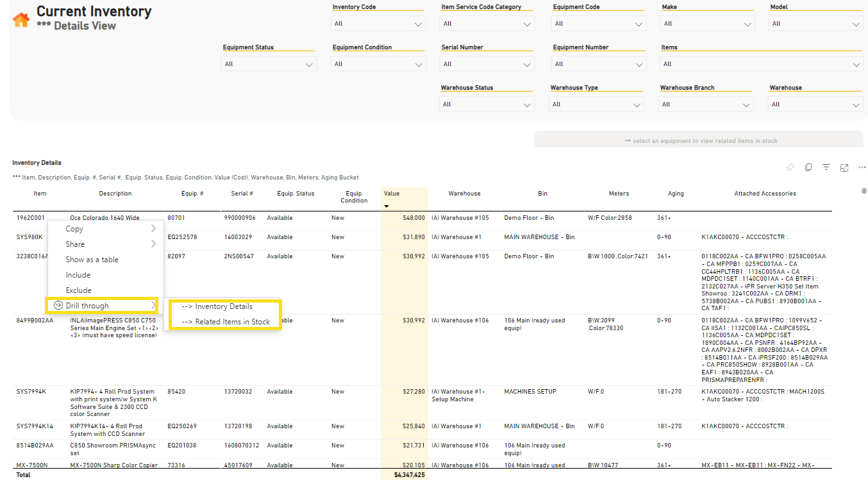This screenshot has height=484, width=868.
Task: Open the Warehouse Status dropdown
Action: pos(487,104)
